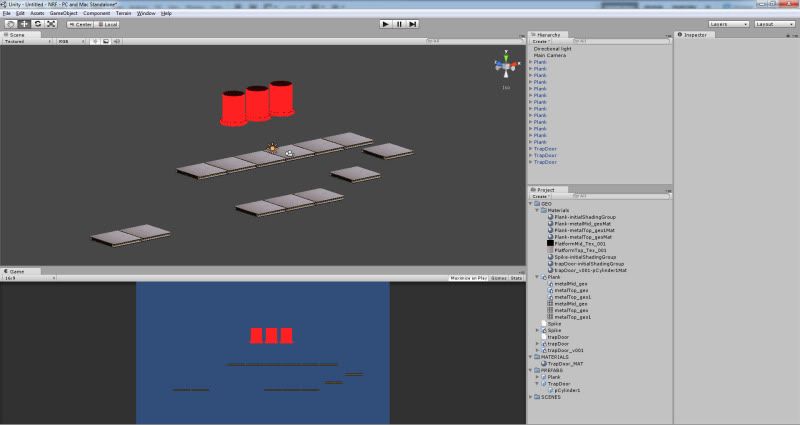Switch to the Inspector tab

click(694, 34)
